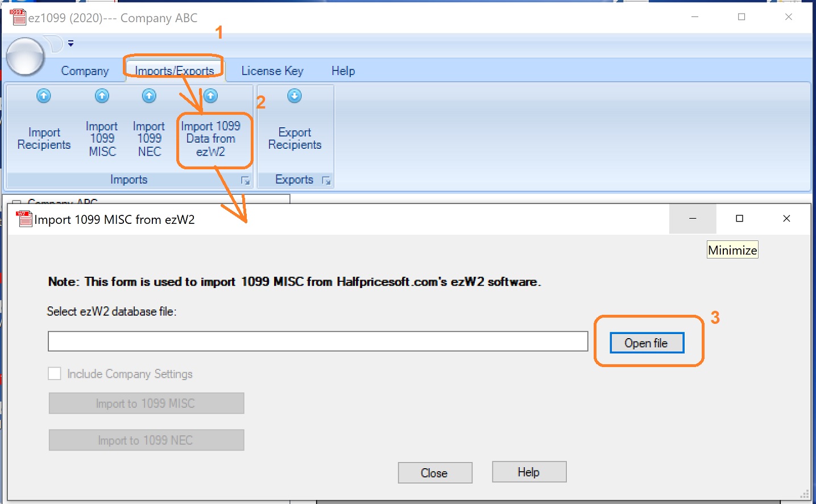Click the Import 1099 NEC ribbon icon
This screenshot has width=816, height=504.
tap(149, 96)
